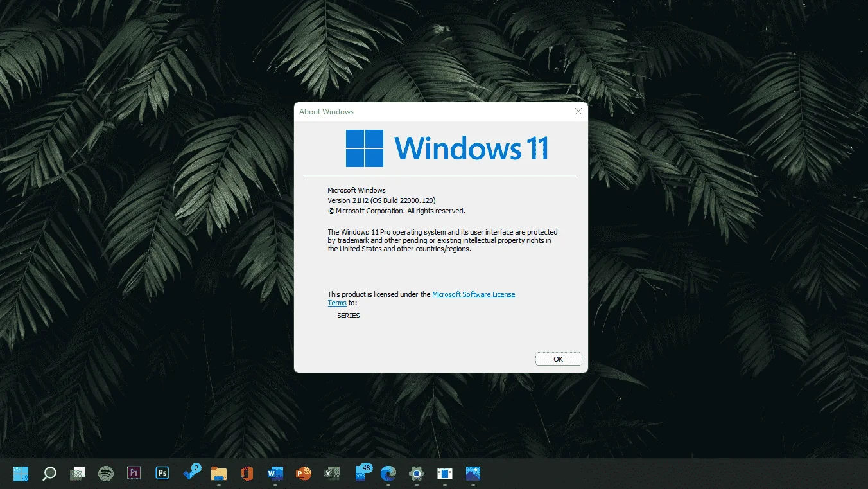Open the app showing 48 badge
Viewport: 868px width, 489px height.
pos(362,472)
